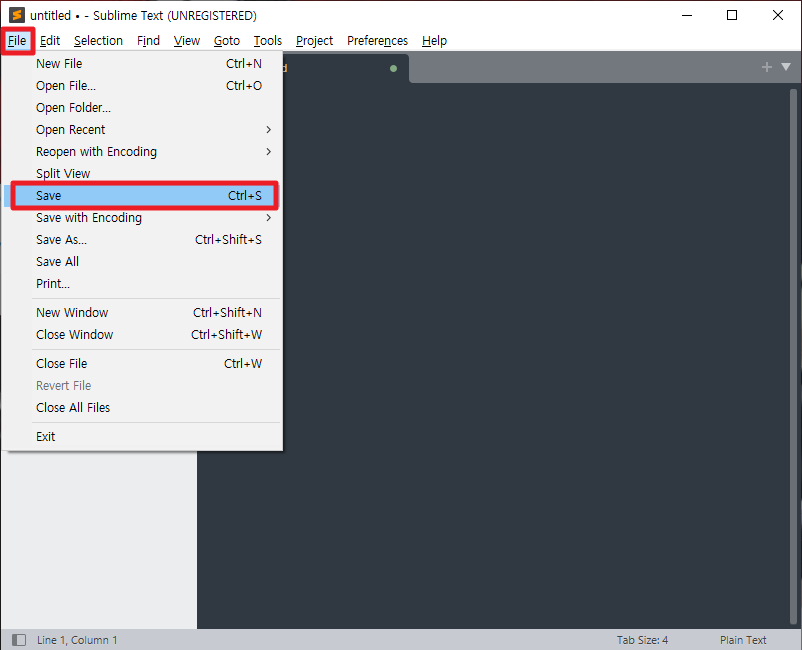The width and height of the screenshot is (802, 650).
Task: Open the Help menu
Action: [434, 40]
